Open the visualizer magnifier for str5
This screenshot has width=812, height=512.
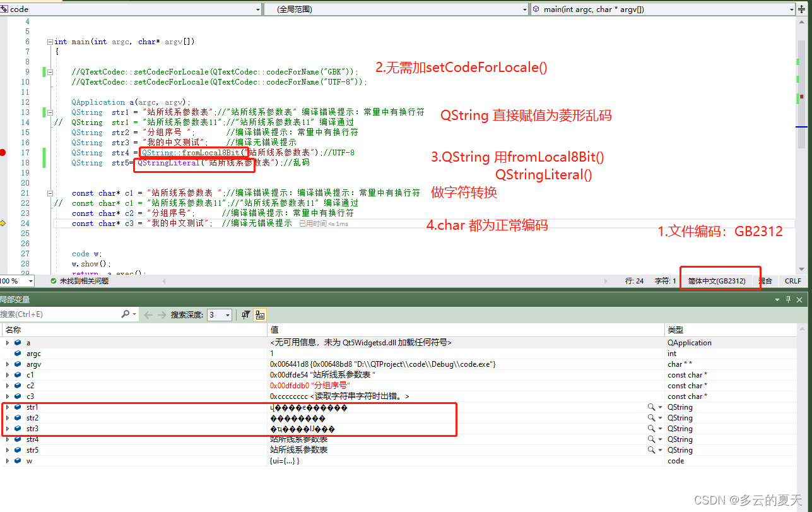pyautogui.click(x=651, y=450)
